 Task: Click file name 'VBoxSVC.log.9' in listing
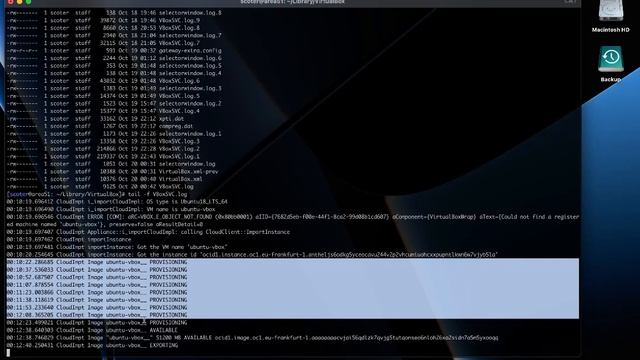pyautogui.click(x=179, y=20)
